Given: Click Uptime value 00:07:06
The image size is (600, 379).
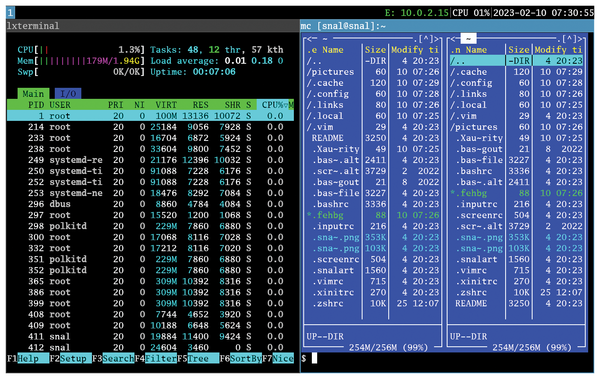Looking at the screenshot, I should [x=214, y=72].
